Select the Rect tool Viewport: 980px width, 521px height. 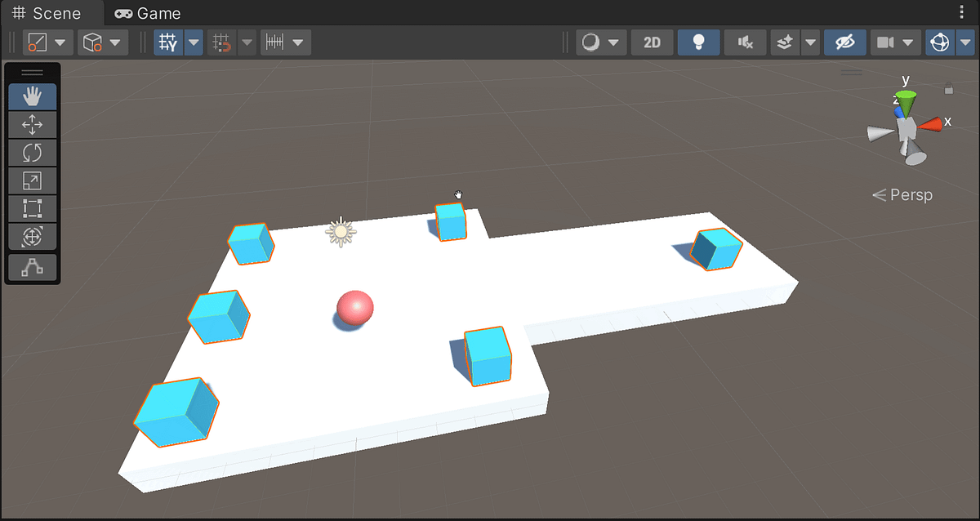tap(32, 208)
